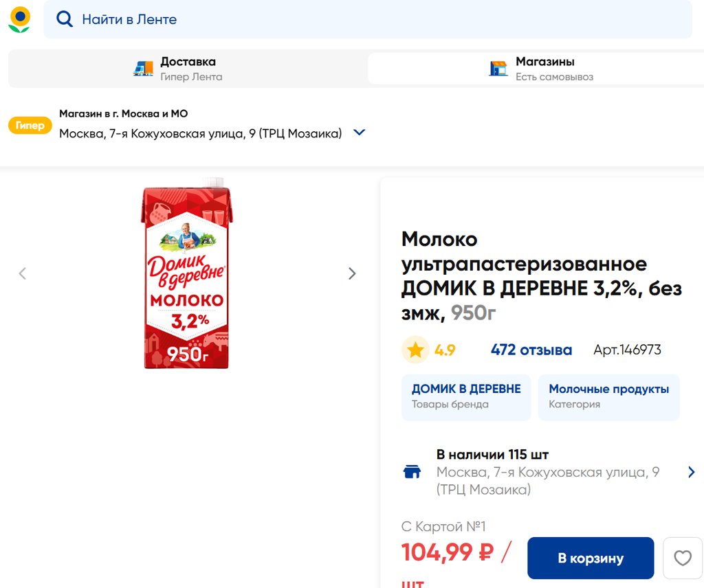704x588 pixels.
Task: Click the Lenta flower logo
Action: pyautogui.click(x=19, y=19)
